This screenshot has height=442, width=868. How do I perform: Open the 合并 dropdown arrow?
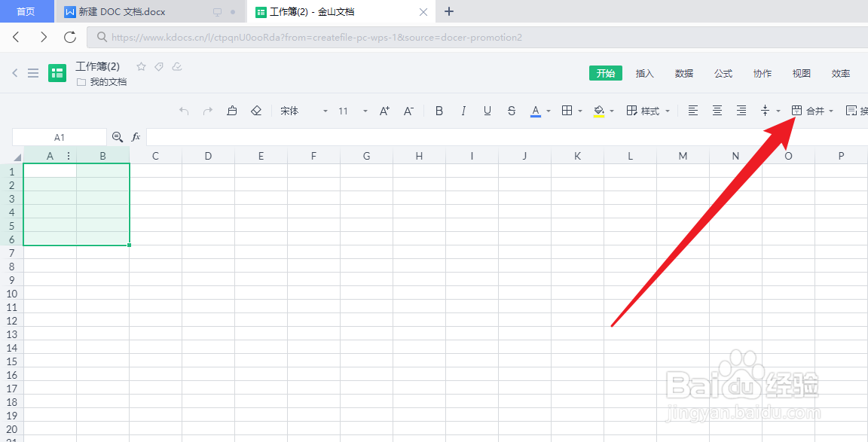831,111
